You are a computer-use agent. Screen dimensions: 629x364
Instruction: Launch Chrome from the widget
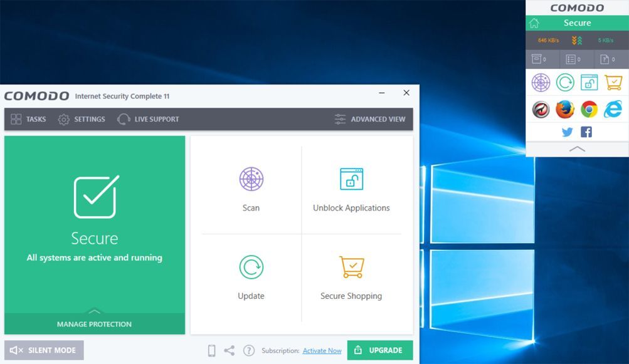[x=589, y=109]
